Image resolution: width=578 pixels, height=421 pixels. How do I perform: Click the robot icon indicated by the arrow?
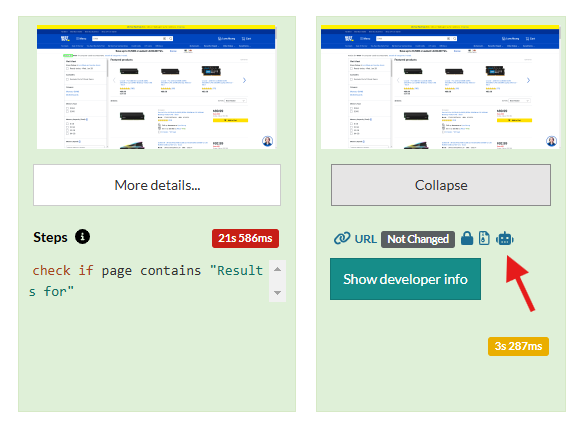[x=505, y=239]
